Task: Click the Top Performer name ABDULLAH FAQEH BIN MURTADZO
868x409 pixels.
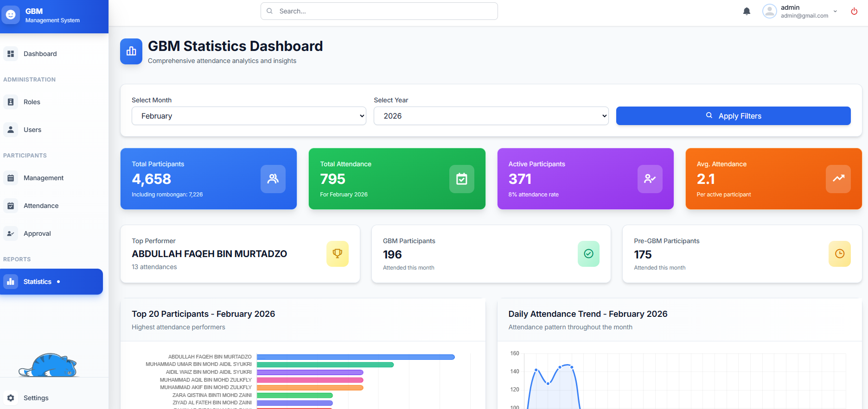Action: [x=210, y=254]
